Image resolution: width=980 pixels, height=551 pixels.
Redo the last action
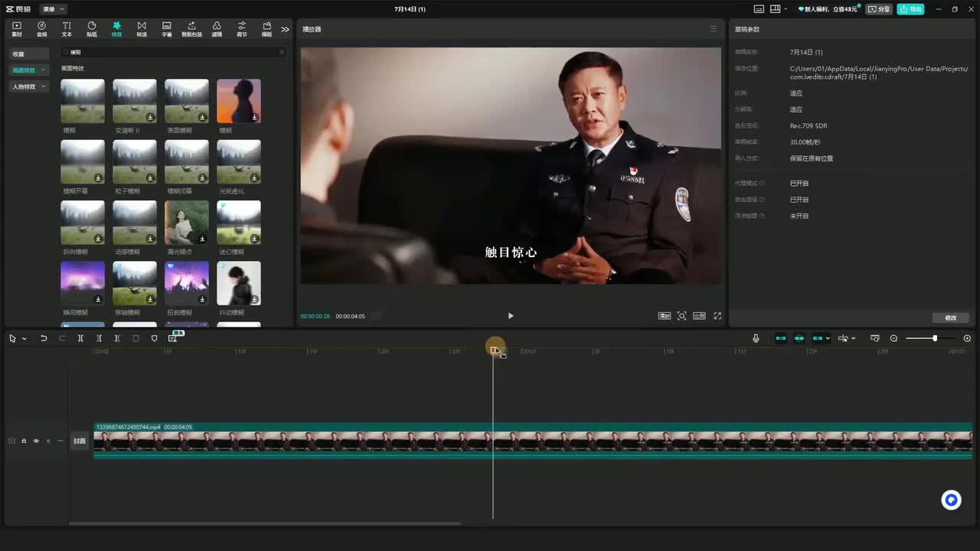click(62, 338)
